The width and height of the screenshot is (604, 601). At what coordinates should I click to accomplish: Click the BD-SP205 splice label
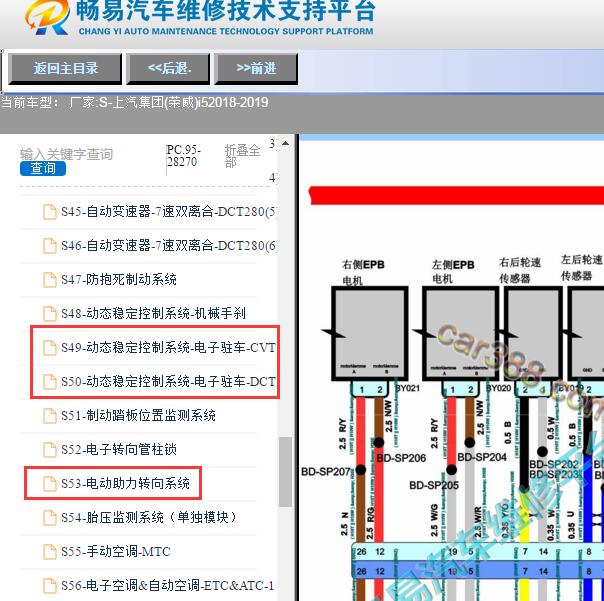[434, 485]
